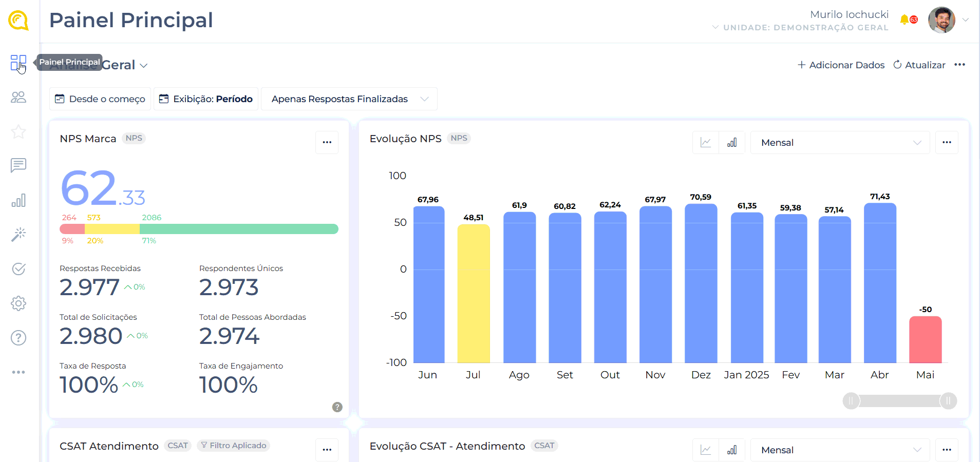Click left handle of chart range slider
This screenshot has height=462, width=980.
[x=851, y=401]
